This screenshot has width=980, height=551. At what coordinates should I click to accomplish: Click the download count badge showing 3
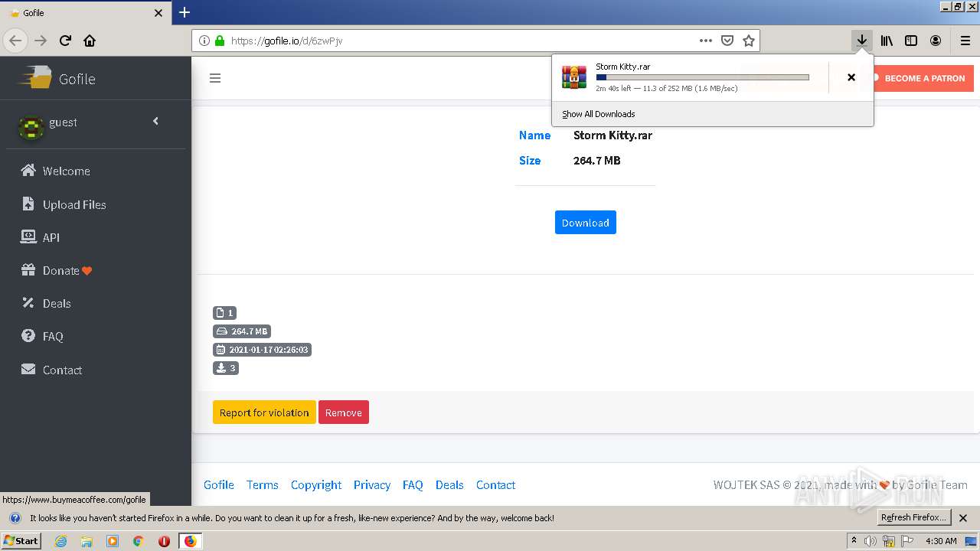(226, 367)
